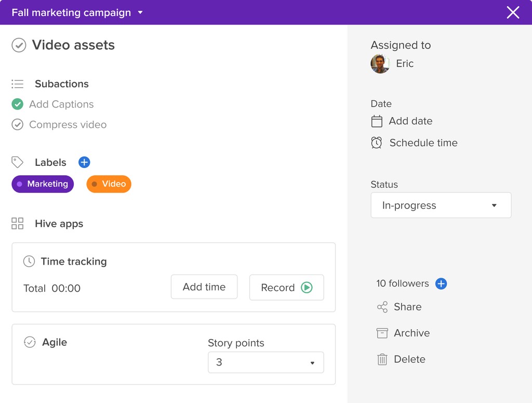Start recording time with Record button

(x=287, y=288)
